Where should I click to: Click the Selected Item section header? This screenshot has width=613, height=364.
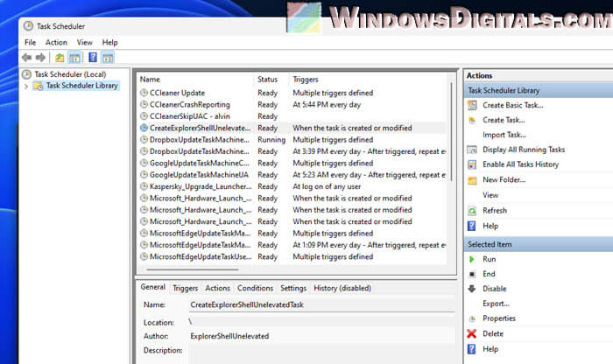pyautogui.click(x=539, y=244)
